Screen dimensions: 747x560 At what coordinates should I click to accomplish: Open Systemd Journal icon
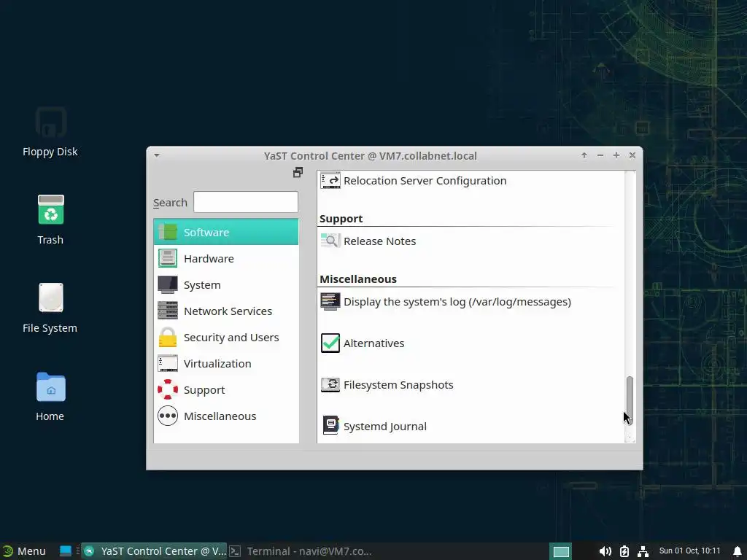coord(330,425)
